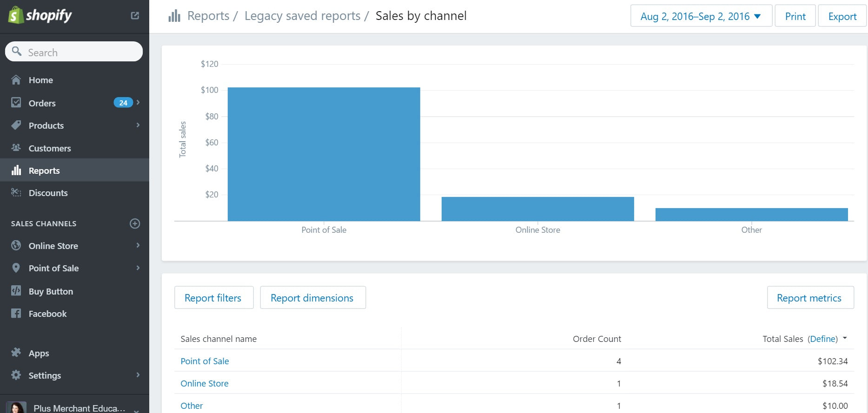Expand the Online Store chevron

pos(138,245)
